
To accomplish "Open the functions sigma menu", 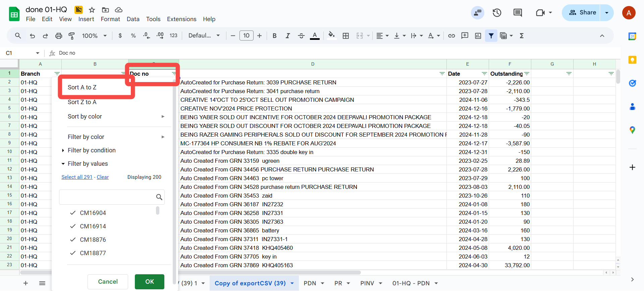I will click(x=522, y=35).
